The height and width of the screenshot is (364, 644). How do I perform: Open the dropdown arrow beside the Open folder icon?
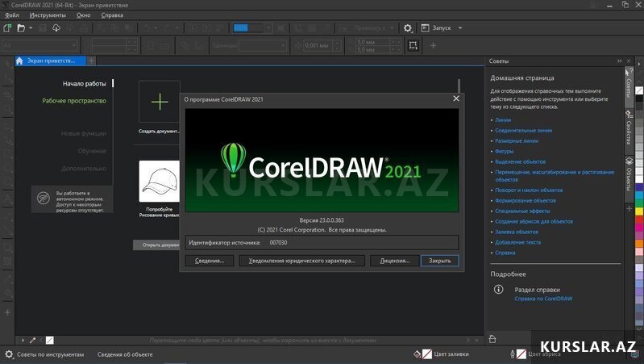31,28
